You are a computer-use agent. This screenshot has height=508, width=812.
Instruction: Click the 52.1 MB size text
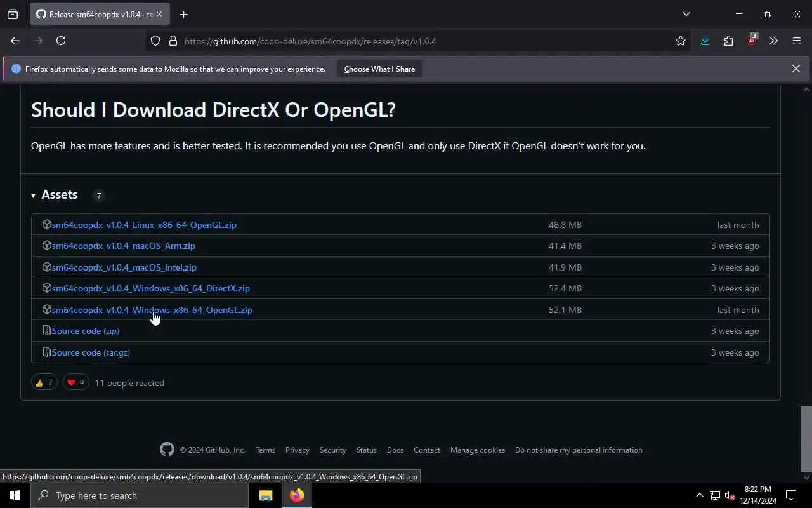565,310
